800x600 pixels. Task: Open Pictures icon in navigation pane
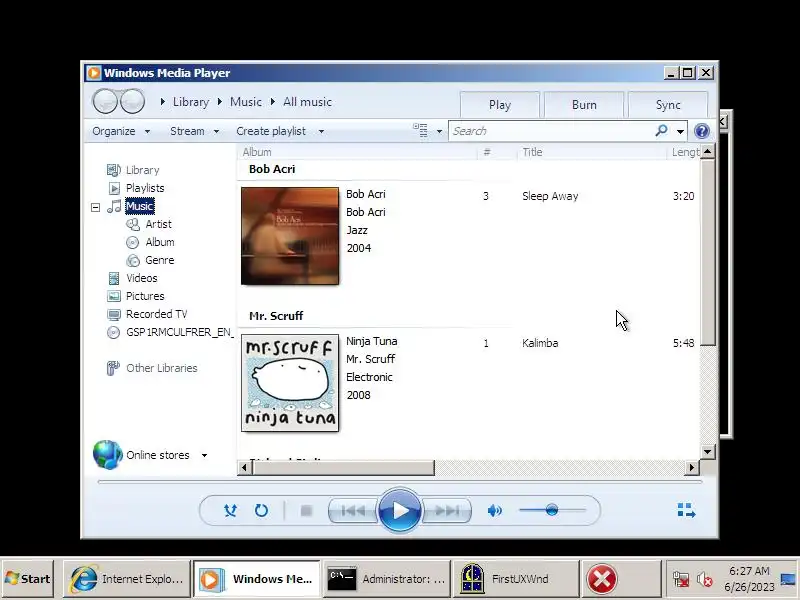[114, 296]
